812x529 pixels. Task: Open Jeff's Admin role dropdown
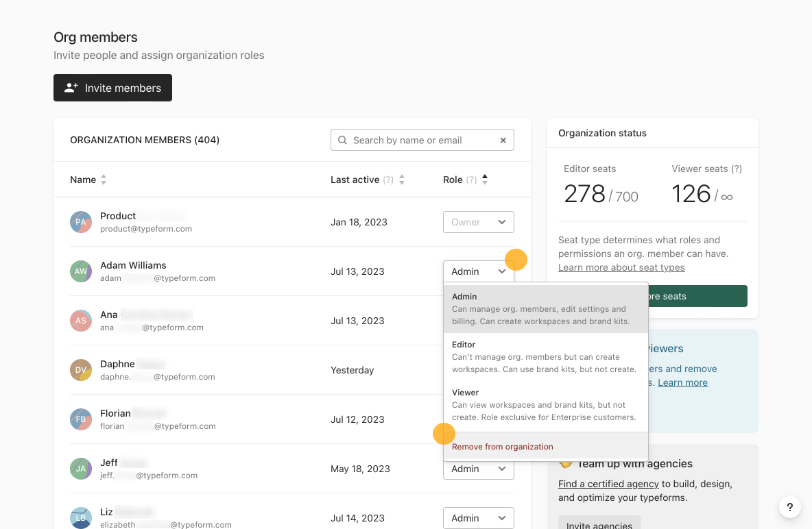pyautogui.click(x=479, y=469)
